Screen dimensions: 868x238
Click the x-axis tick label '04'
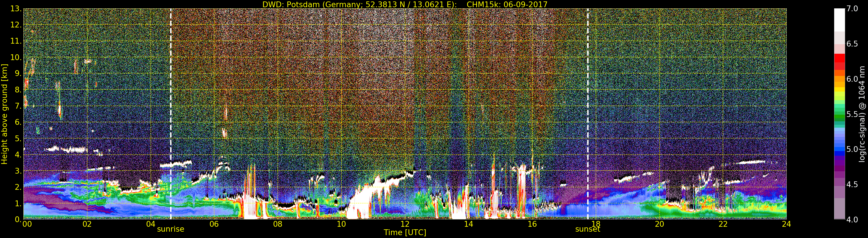click(x=151, y=224)
